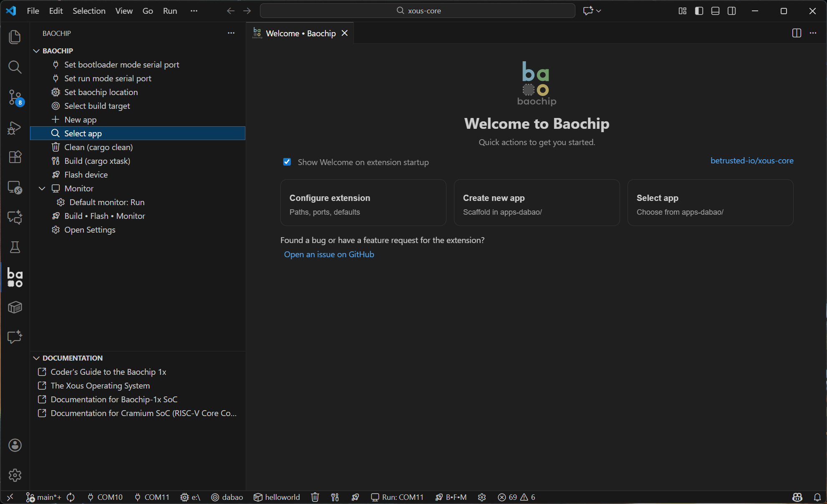Go forward with the right arrow
This screenshot has height=504, width=827.
[x=247, y=11]
